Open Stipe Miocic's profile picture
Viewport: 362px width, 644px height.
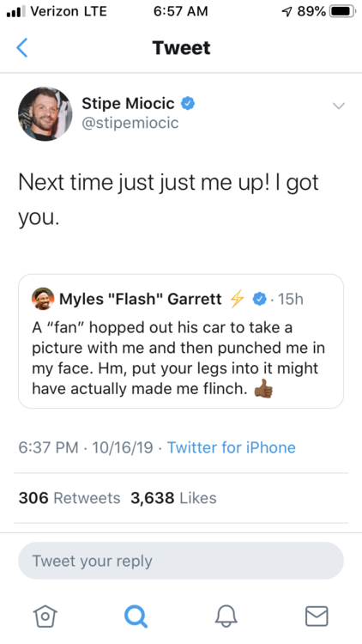pyautogui.click(x=45, y=113)
